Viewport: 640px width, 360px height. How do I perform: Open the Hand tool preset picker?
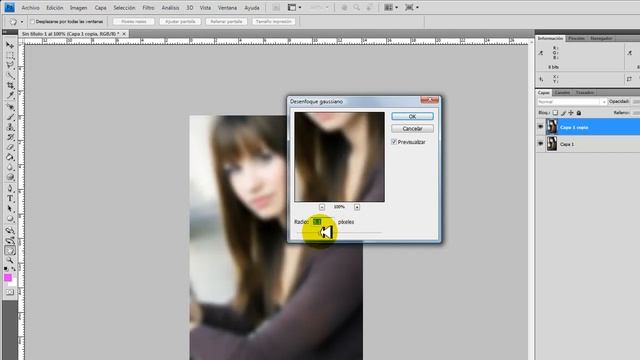point(22,22)
